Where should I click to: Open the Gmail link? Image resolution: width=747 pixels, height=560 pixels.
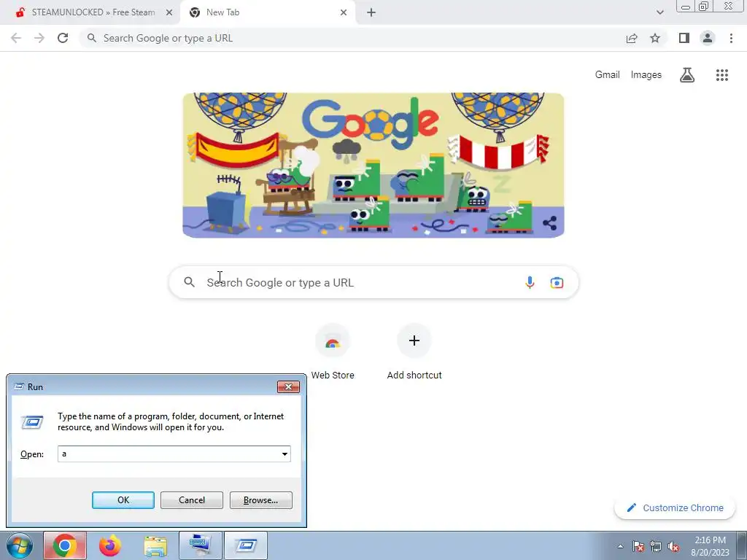tap(608, 75)
